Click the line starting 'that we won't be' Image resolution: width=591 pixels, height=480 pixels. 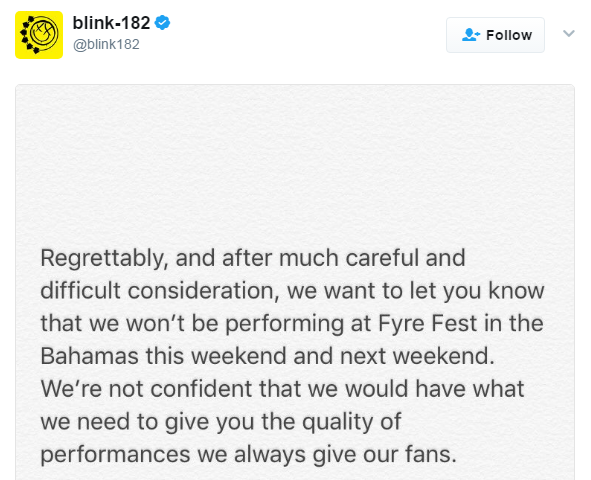coord(292,324)
